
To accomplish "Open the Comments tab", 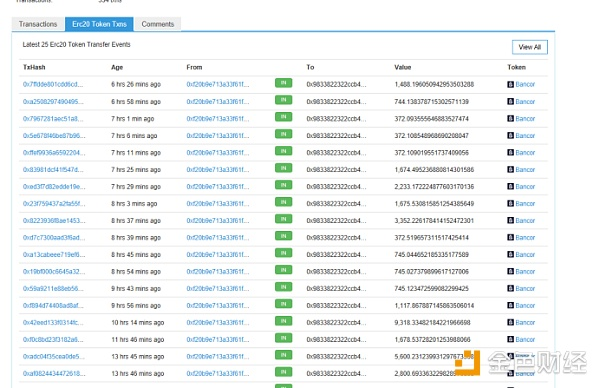I will point(158,24).
